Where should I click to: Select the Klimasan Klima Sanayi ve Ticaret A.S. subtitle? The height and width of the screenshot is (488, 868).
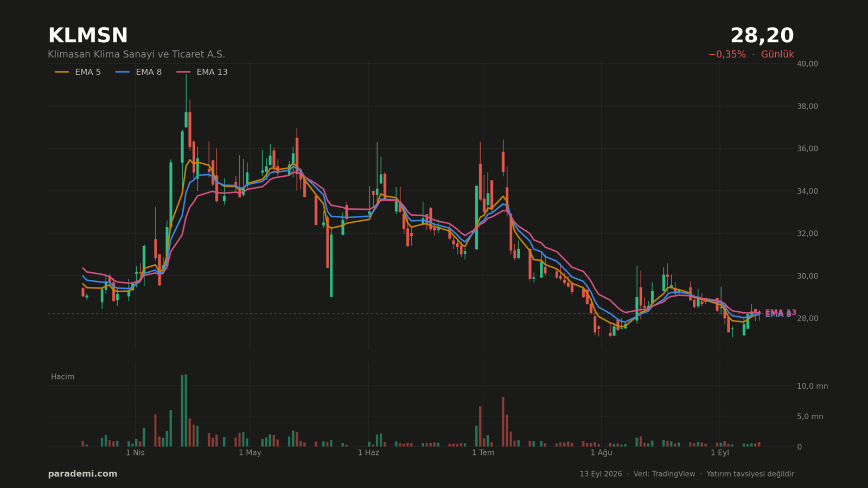[136, 55]
